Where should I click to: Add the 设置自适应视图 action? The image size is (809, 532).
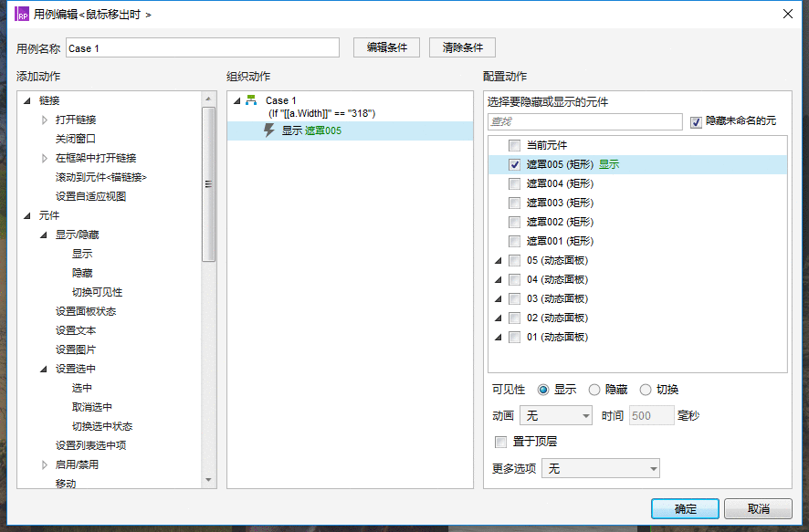coord(90,196)
